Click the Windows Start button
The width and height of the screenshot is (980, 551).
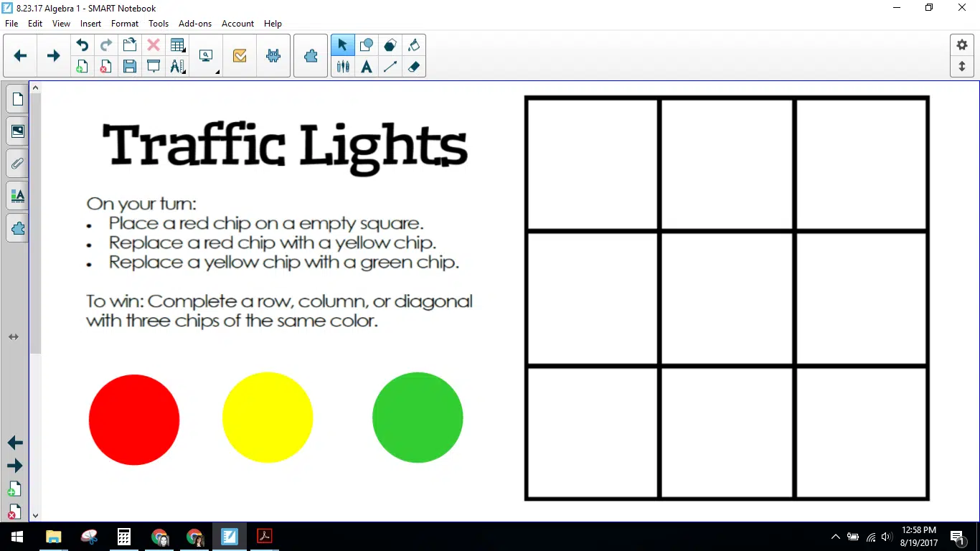coord(17,537)
